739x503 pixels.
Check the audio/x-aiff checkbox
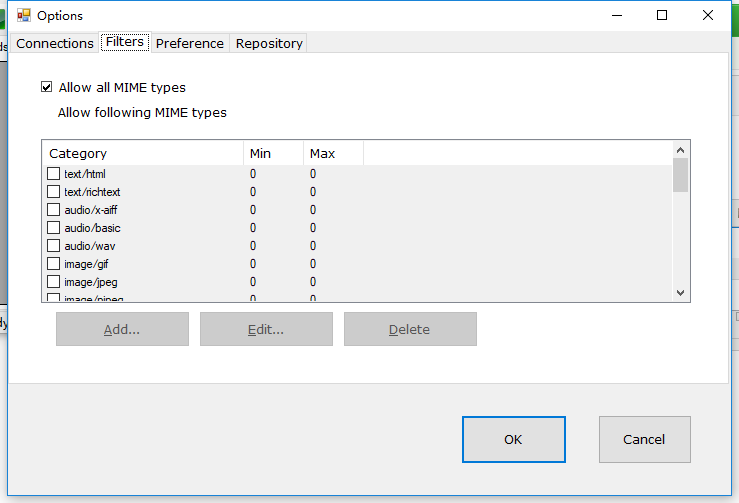tap(53, 209)
